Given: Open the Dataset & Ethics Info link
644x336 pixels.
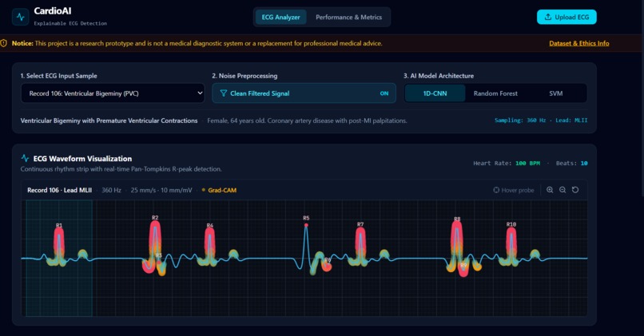Looking at the screenshot, I should click(579, 43).
